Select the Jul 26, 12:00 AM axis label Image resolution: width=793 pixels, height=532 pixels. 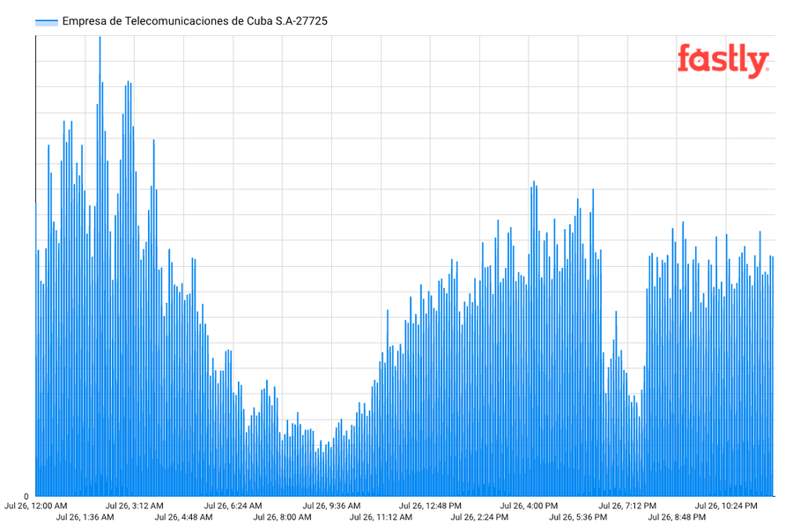(36, 506)
